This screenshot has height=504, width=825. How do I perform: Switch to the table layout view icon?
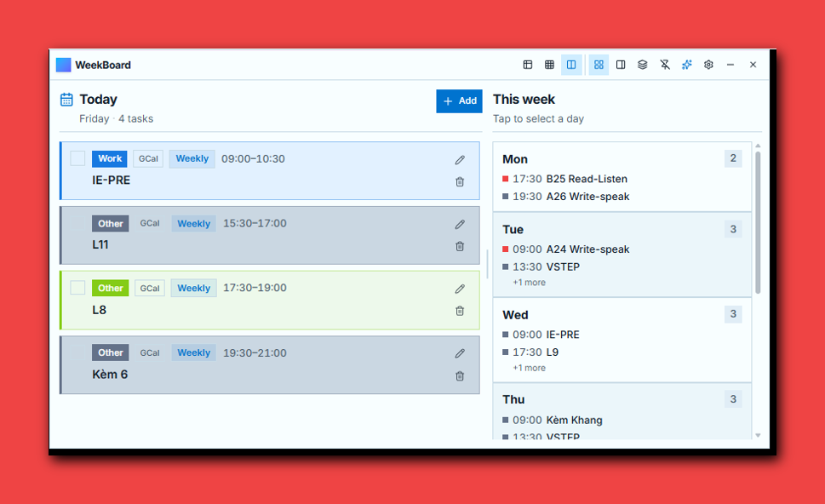(527, 65)
